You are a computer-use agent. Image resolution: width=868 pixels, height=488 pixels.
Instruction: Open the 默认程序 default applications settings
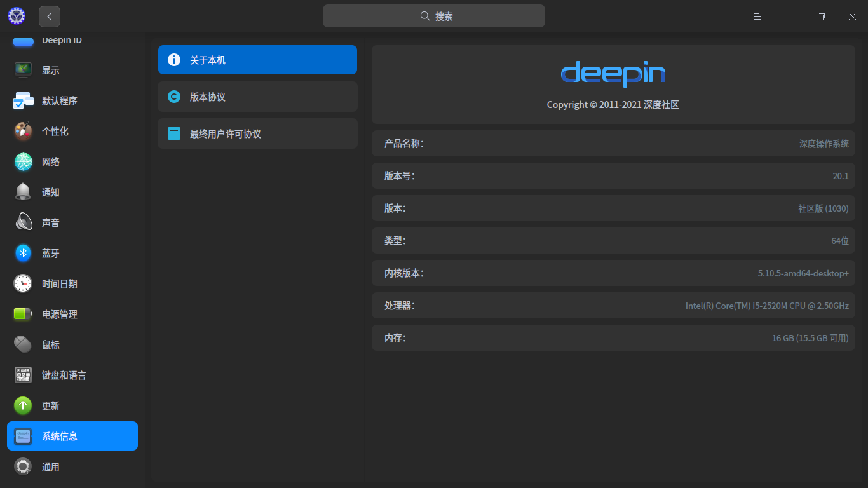[72, 100]
